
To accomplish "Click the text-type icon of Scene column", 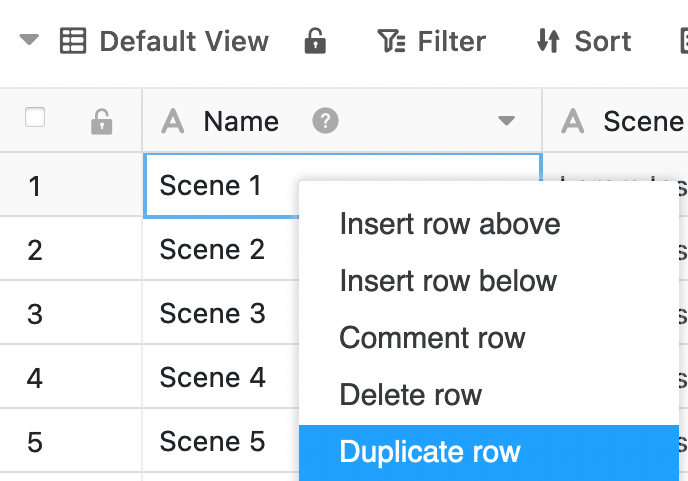I will click(x=573, y=122).
